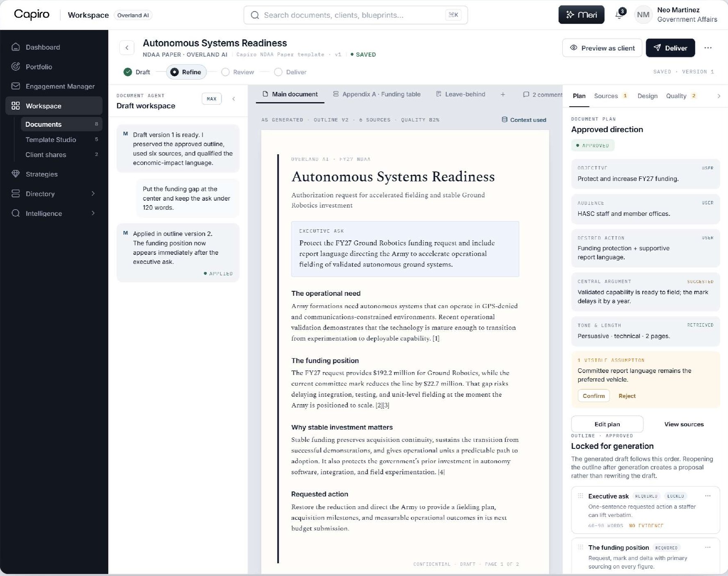Reject the visible assumption
Screen dimensions: 728x576
pos(627,396)
